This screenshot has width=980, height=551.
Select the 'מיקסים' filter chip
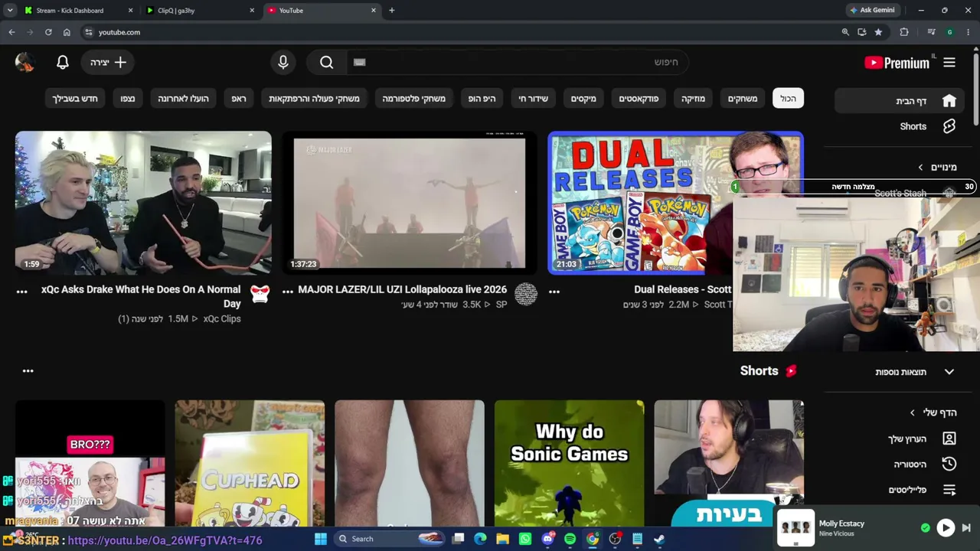tap(583, 99)
